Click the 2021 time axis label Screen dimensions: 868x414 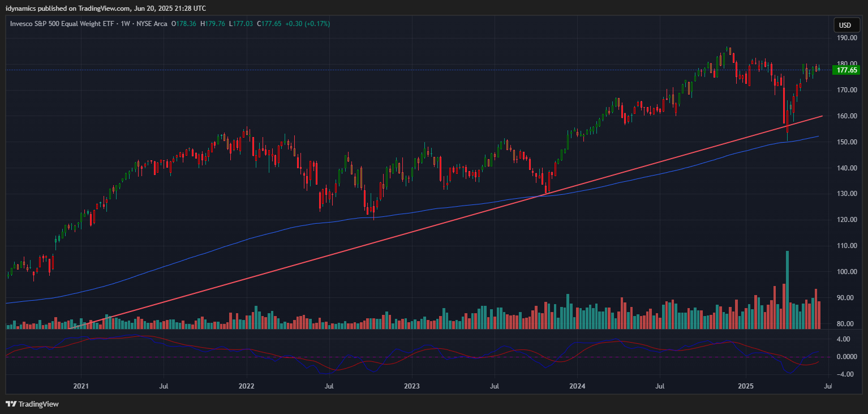tap(81, 386)
